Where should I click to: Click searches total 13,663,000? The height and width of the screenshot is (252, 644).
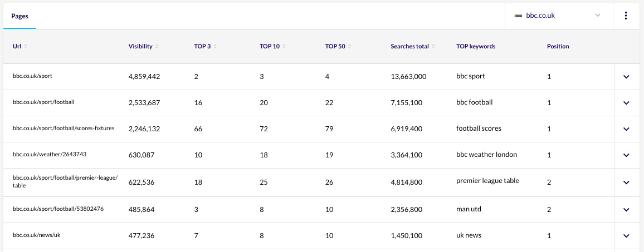coord(409,77)
